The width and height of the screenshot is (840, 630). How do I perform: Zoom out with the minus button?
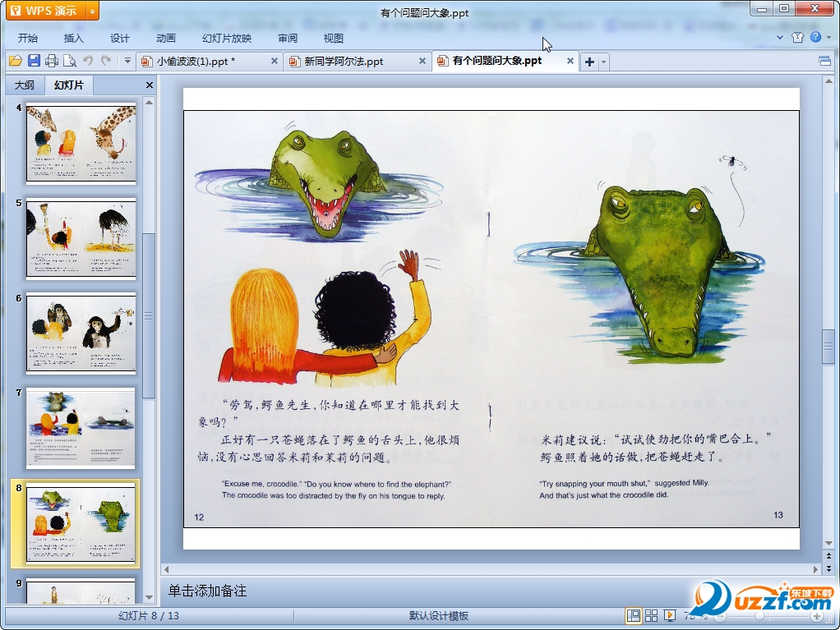721,617
